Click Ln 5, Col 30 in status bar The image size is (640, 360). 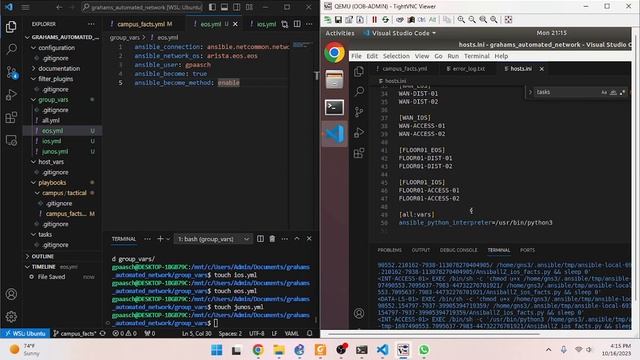197,333
